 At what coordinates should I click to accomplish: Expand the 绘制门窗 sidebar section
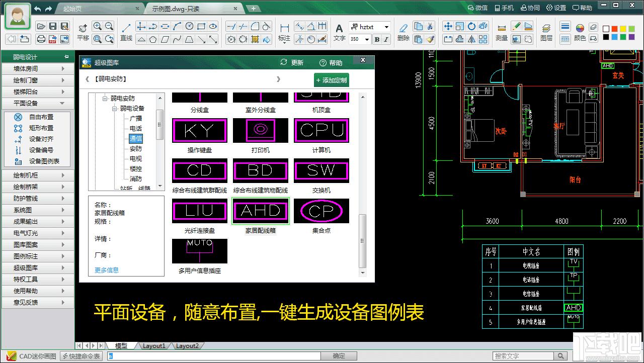[x=38, y=80]
